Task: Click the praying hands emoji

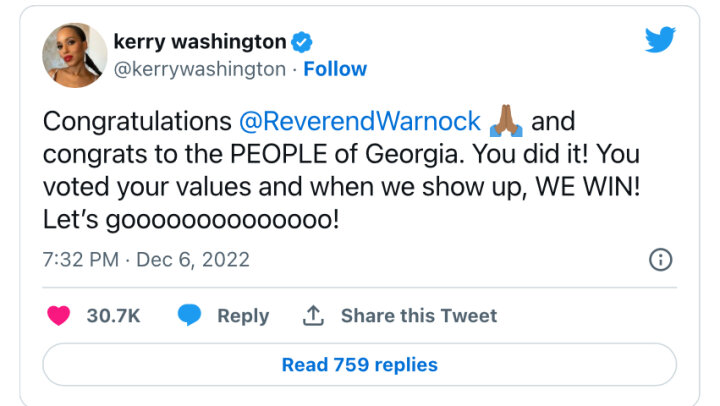Action: click(x=506, y=123)
